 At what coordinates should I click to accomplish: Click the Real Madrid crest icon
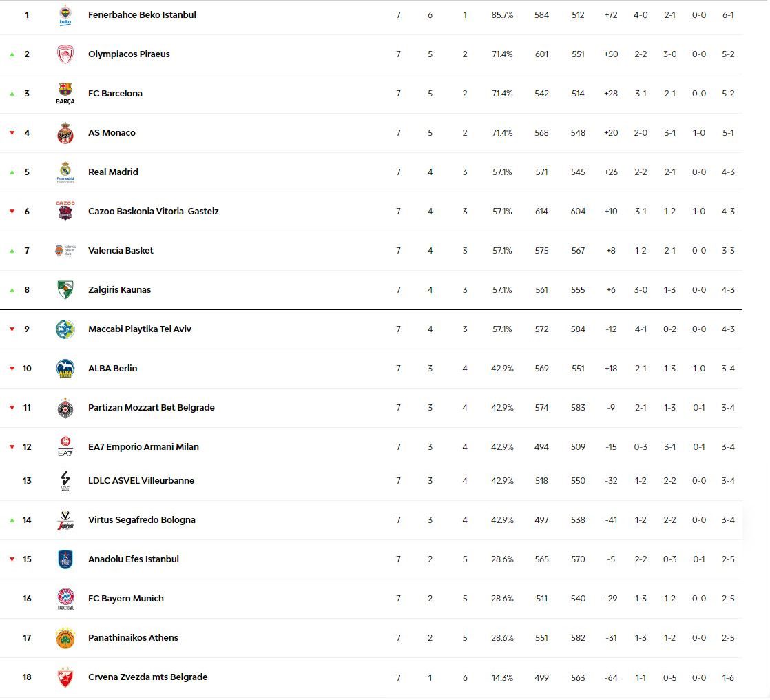click(x=65, y=172)
